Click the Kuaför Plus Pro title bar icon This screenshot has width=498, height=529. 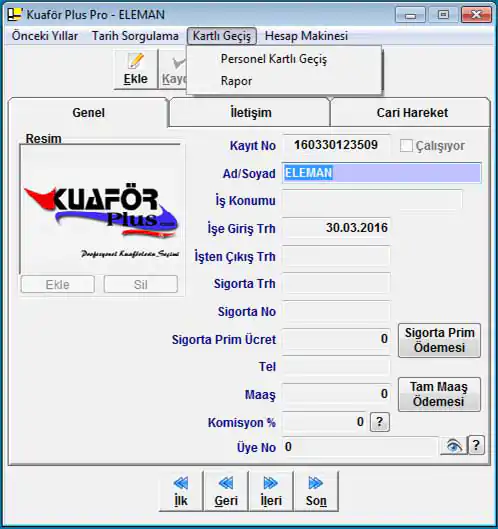pyautogui.click(x=15, y=15)
